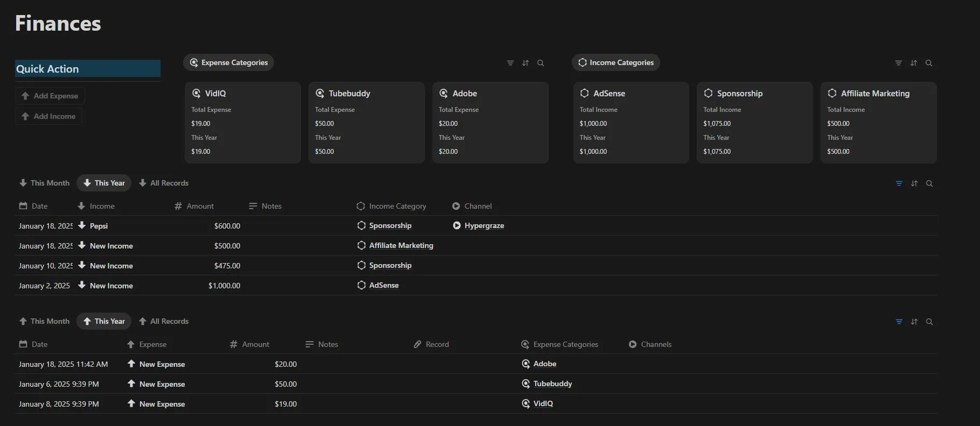
Task: Search within Income Categories gallery
Action: tap(929, 63)
